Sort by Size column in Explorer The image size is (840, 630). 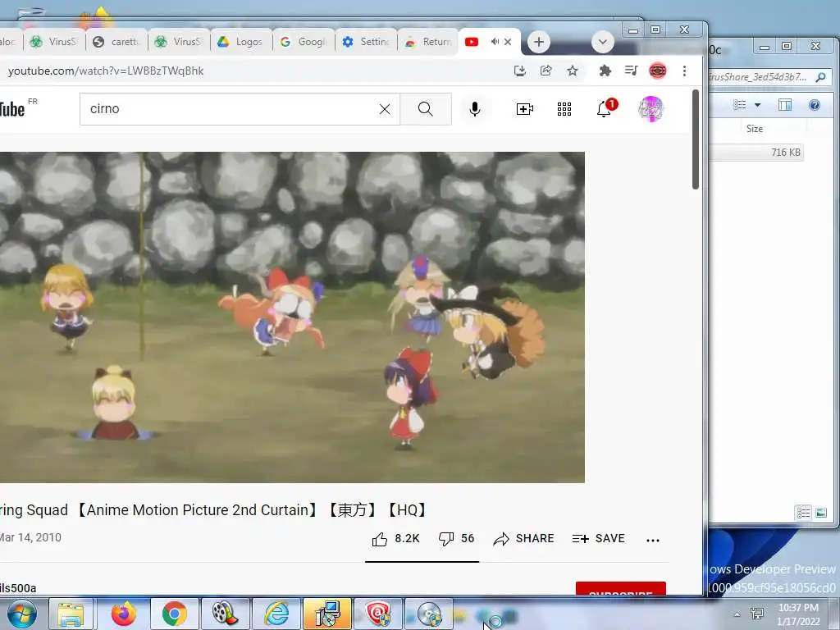[x=755, y=129]
